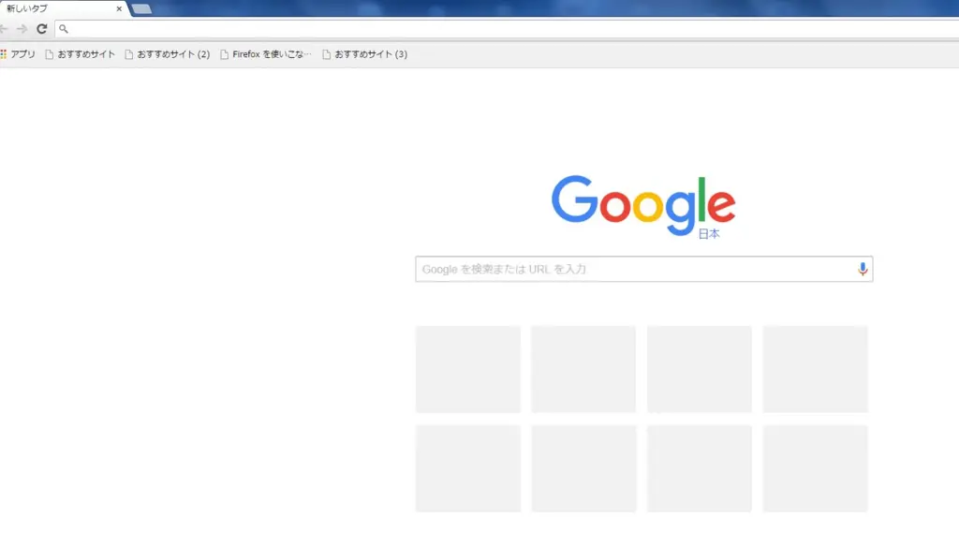Open the おすすめサイト (3) bookmark
Viewport: 959px width, 560px height.
coord(365,54)
